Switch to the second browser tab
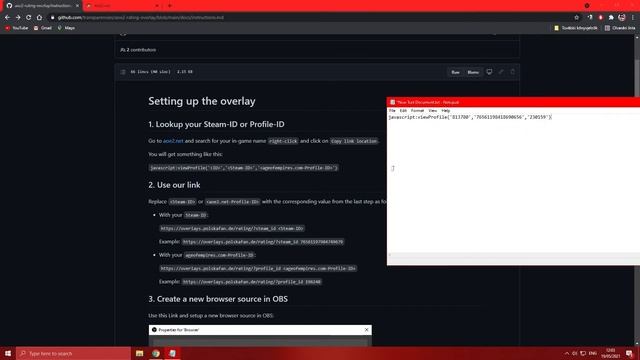This screenshot has height=360, width=640. 121,6
